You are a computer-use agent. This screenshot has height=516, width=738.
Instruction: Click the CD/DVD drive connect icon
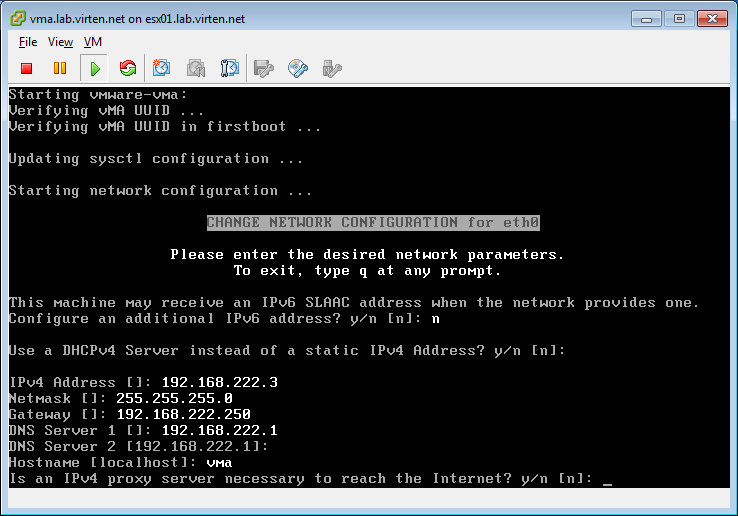[x=297, y=69]
